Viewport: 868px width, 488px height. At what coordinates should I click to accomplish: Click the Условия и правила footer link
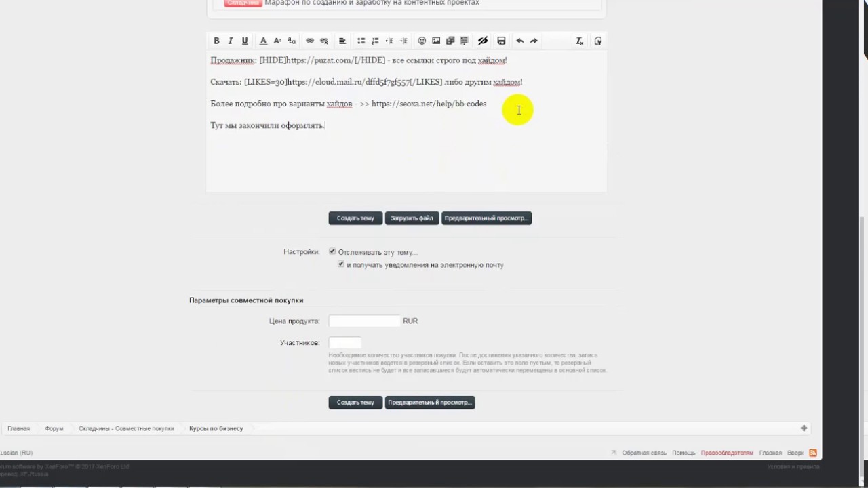pyautogui.click(x=793, y=467)
